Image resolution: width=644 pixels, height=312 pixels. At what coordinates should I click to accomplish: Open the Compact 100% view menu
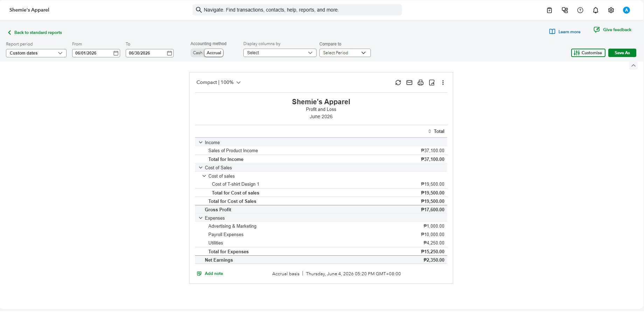(219, 83)
